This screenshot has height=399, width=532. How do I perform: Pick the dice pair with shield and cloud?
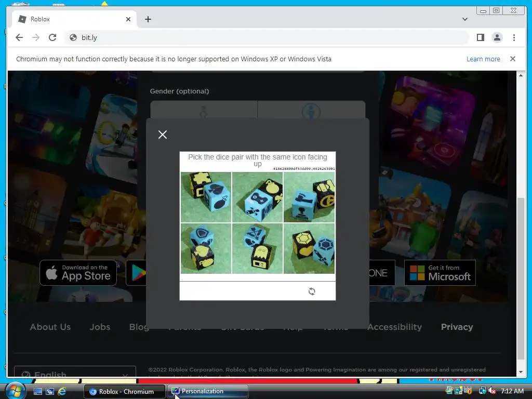(x=206, y=248)
